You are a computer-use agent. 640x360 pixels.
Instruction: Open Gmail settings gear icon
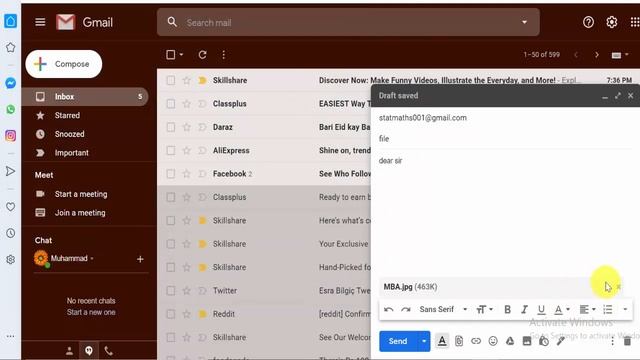(x=611, y=22)
